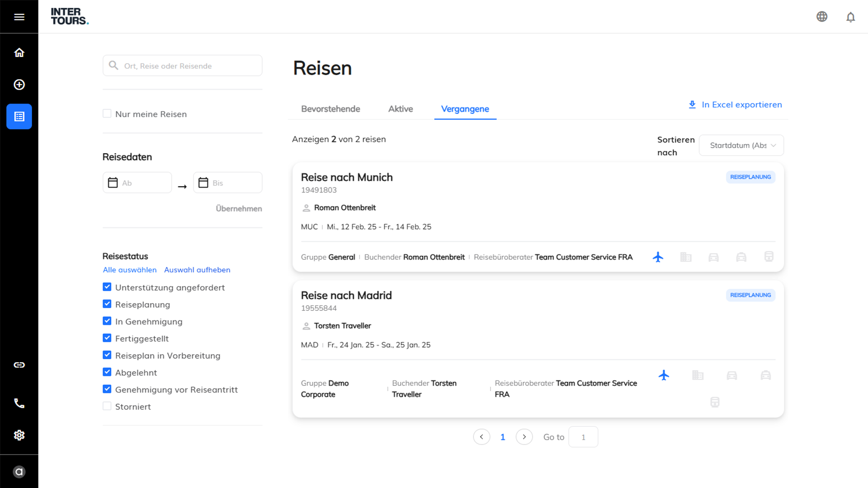Enable the Nur meine Reisen checkbox

(x=107, y=113)
